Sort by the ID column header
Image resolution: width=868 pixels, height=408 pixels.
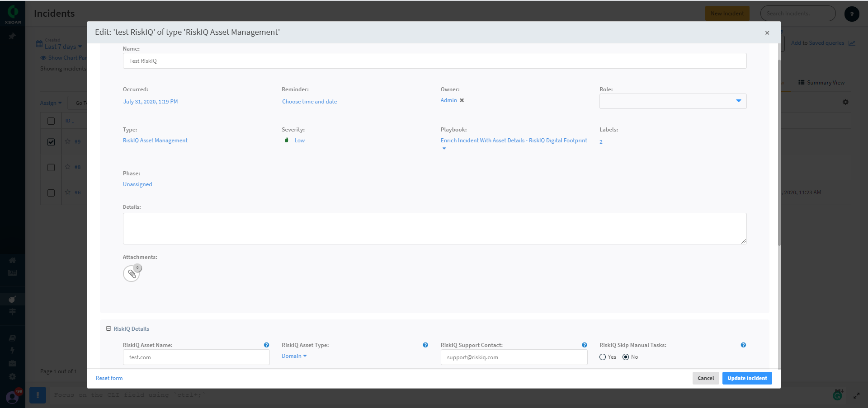point(70,121)
